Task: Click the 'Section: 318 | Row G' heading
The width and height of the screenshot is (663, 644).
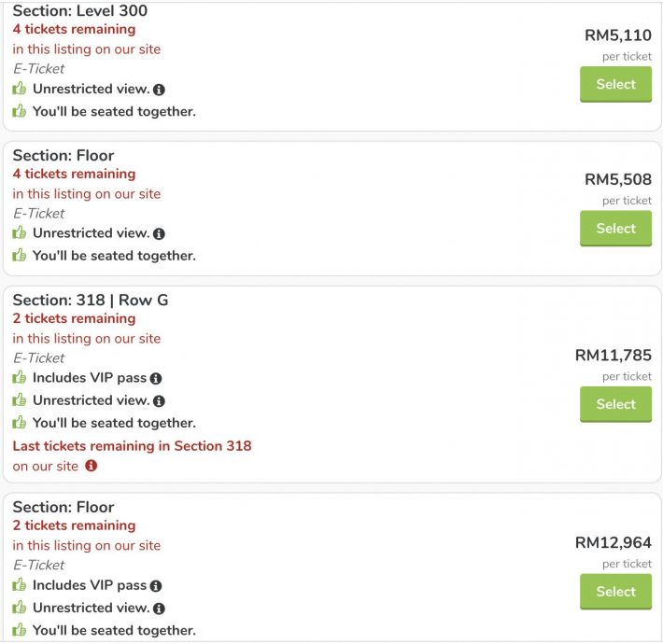Action: tap(91, 300)
